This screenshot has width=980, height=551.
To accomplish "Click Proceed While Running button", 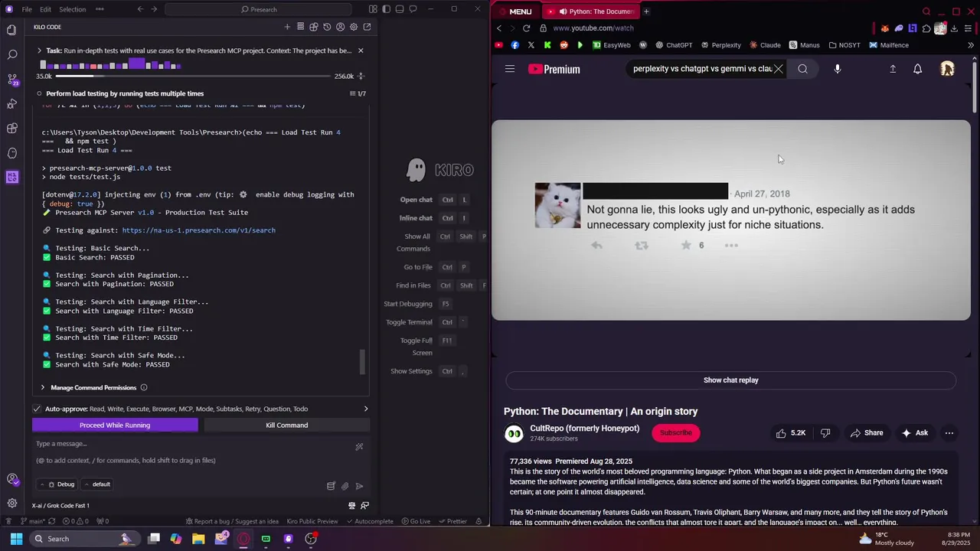I will [x=115, y=425].
